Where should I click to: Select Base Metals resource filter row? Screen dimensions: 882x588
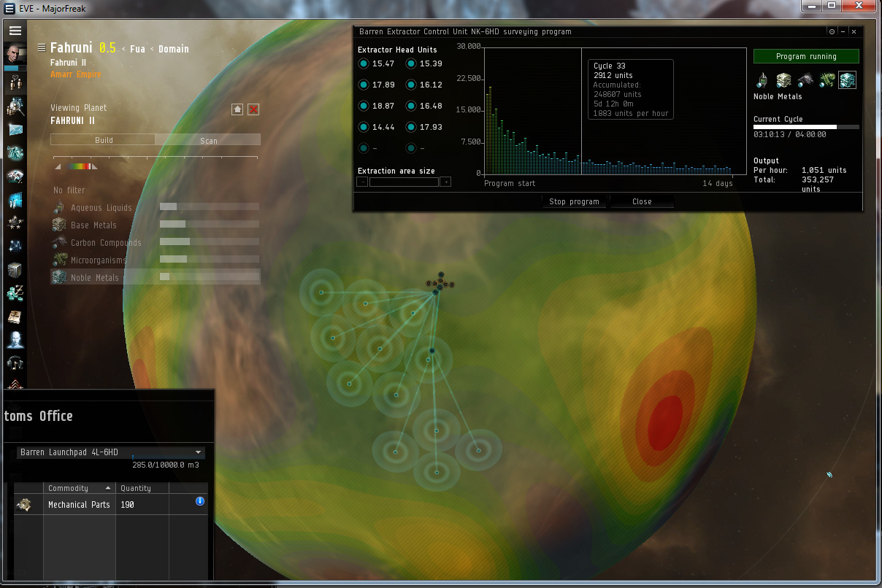155,225
